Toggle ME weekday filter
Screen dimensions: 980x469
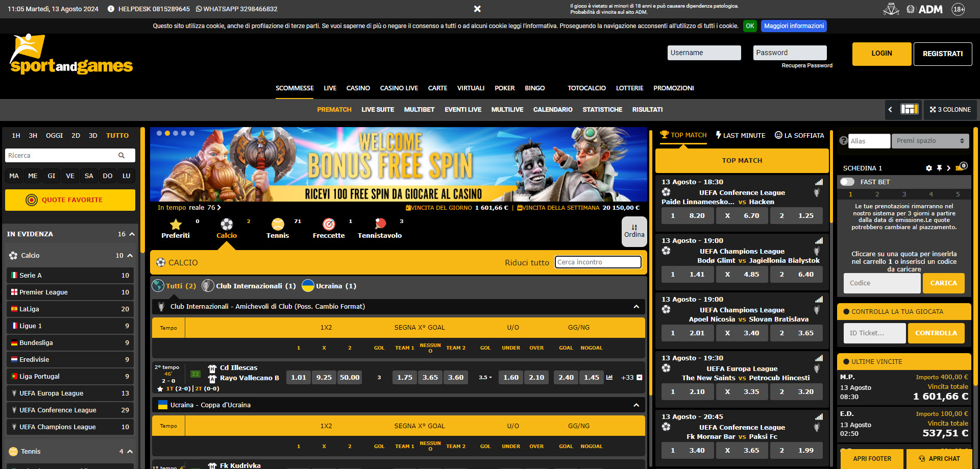point(33,176)
